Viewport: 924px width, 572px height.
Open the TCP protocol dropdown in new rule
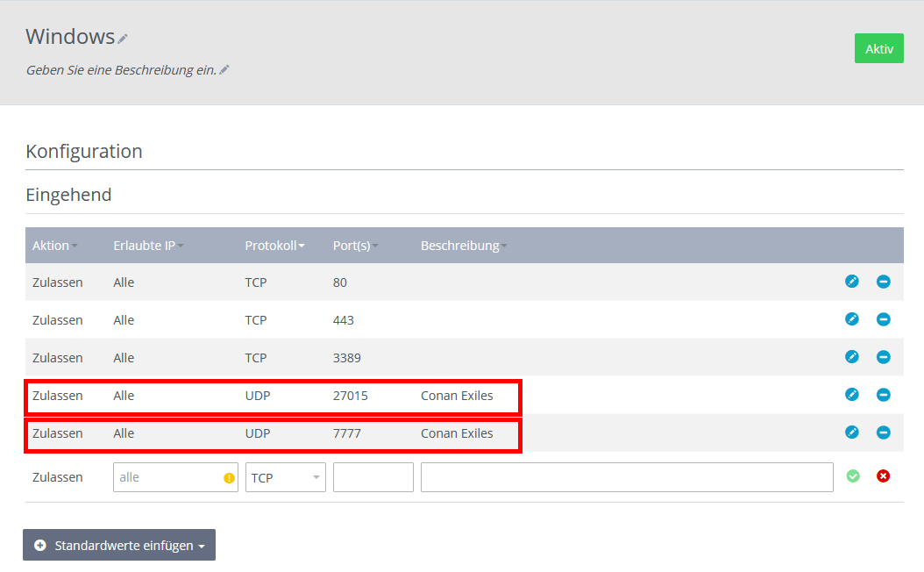285,477
